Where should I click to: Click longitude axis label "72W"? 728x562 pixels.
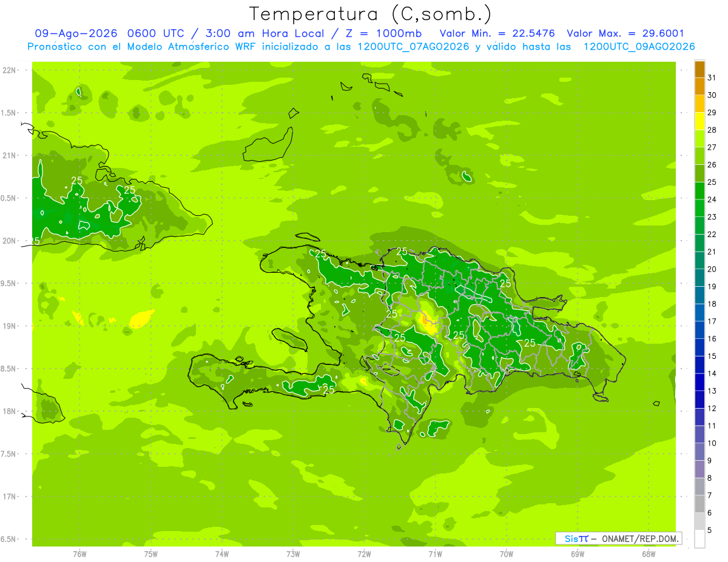364,554
